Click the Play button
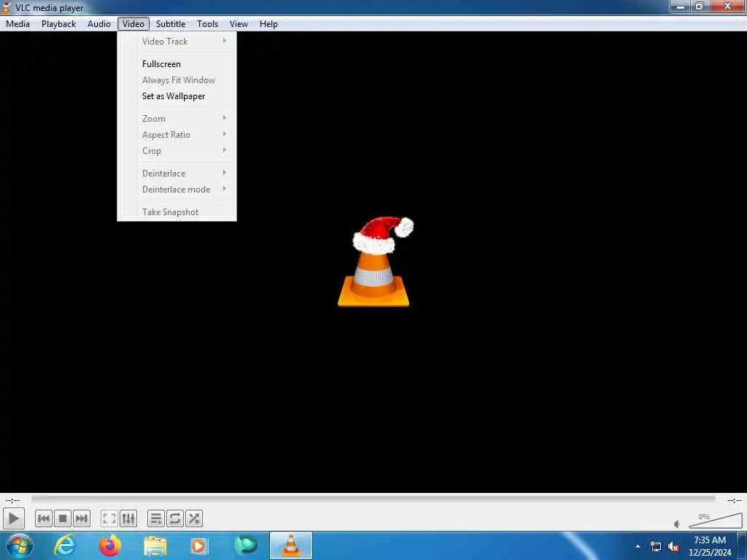Viewport: 747px width, 560px height. click(13, 518)
